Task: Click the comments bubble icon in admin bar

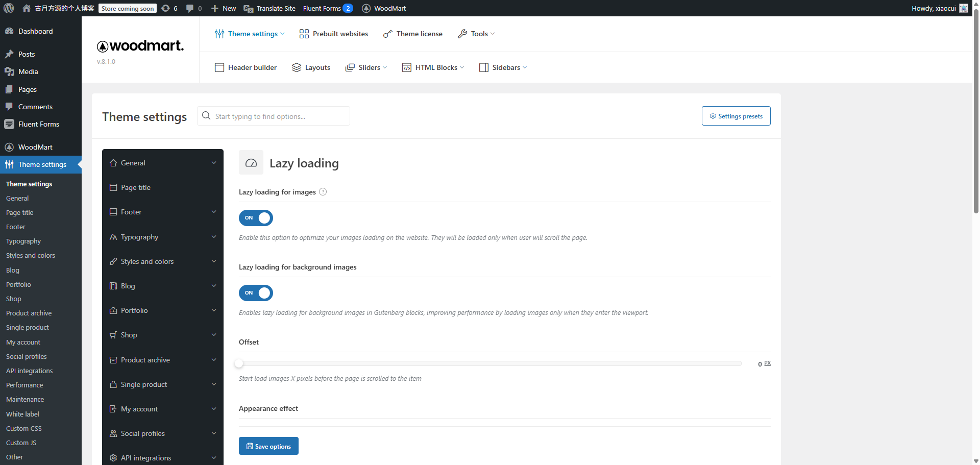Action: [193, 8]
